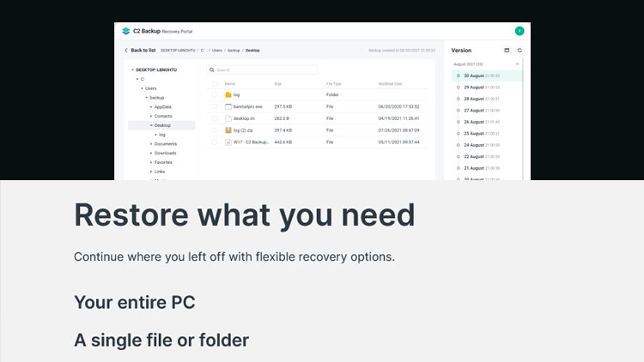The height and width of the screenshot is (362, 644).
Task: Check the box for desktop.ini
Action: click(215, 118)
